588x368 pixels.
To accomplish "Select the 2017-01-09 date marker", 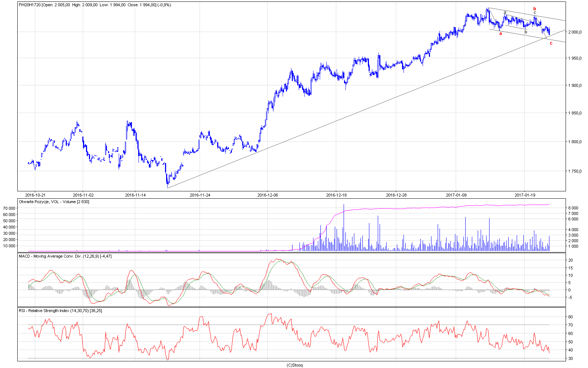I will click(456, 195).
